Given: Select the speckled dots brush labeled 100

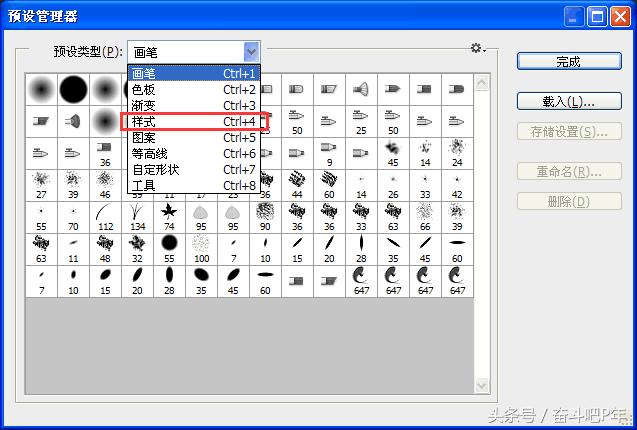Looking at the screenshot, I should point(201,245).
